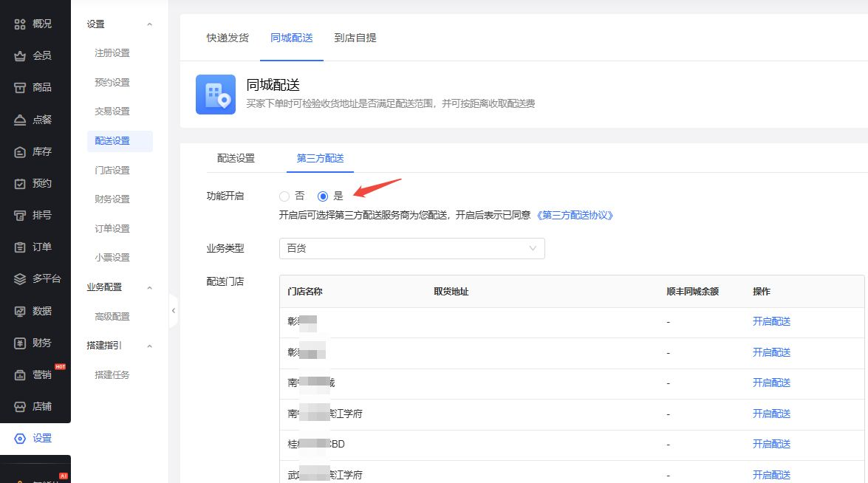This screenshot has height=483, width=868.
Task: Select the 是 radio button
Action: (323, 196)
